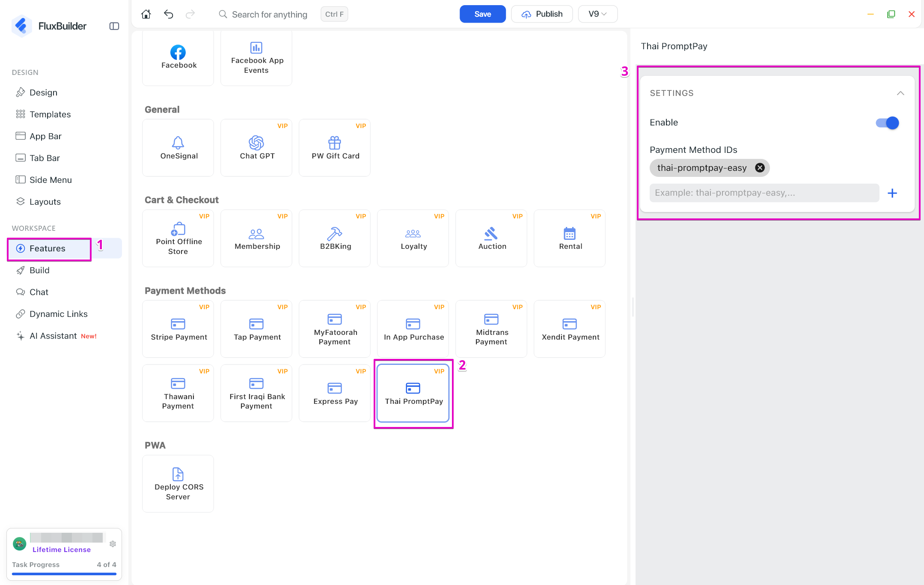Click the FluxBuilder logo
924x585 pixels.
(21, 26)
